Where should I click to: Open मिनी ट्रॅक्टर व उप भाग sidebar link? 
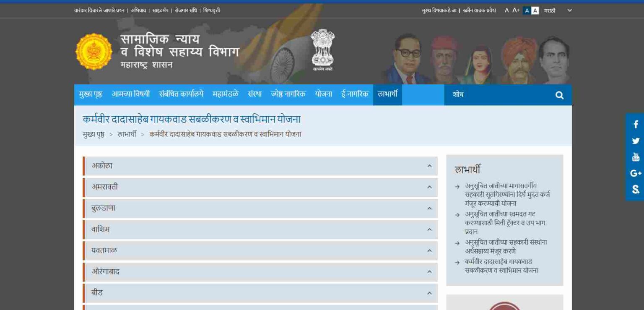tap(505, 223)
